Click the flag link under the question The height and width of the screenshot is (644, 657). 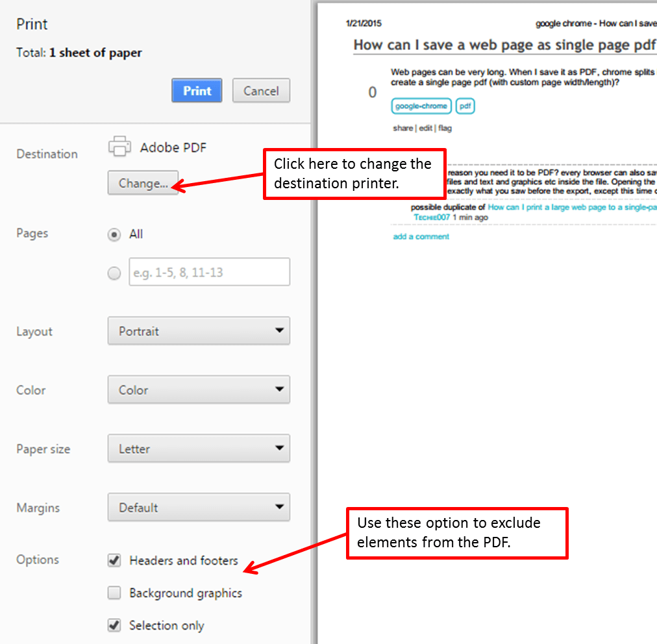coord(445,129)
